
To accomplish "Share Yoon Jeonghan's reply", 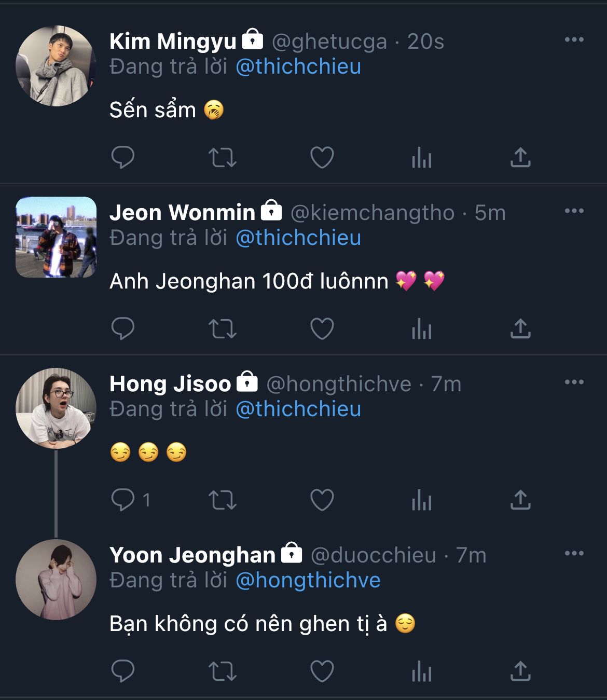I will point(520,671).
